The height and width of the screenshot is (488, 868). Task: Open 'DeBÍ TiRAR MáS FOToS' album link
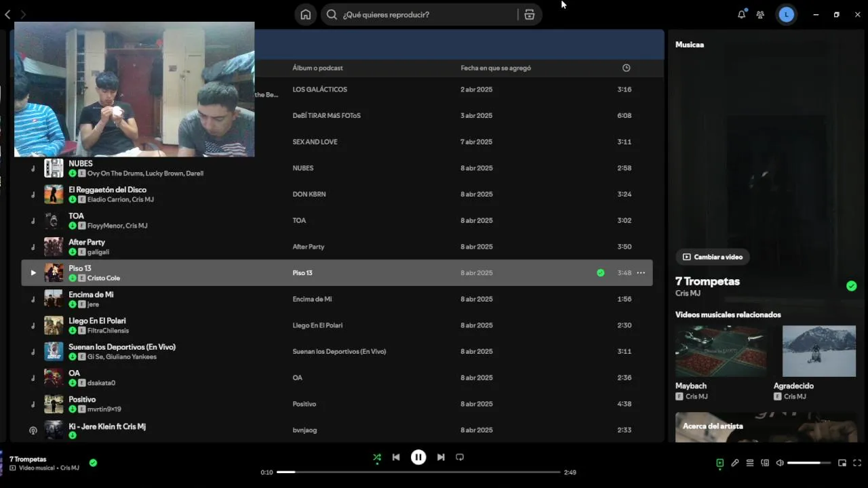(326, 116)
